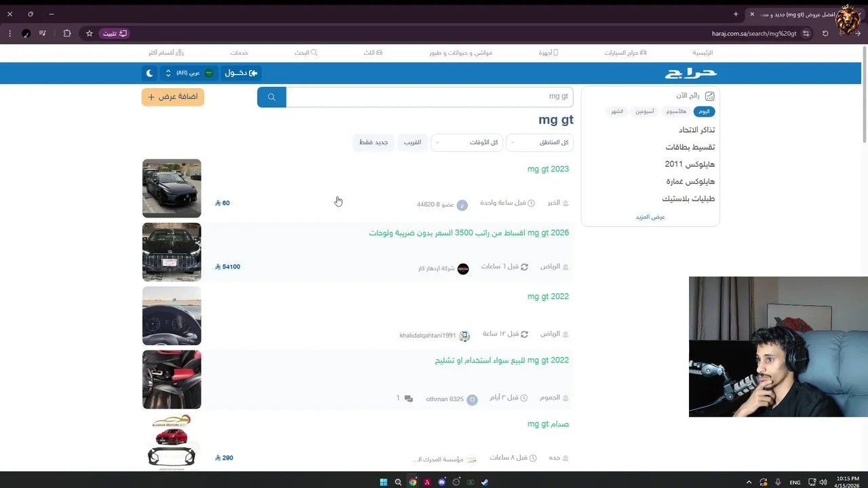Click khalidalqahtani1991 seller avatar
Image resolution: width=868 pixels, height=488 pixels.
pyautogui.click(x=465, y=336)
